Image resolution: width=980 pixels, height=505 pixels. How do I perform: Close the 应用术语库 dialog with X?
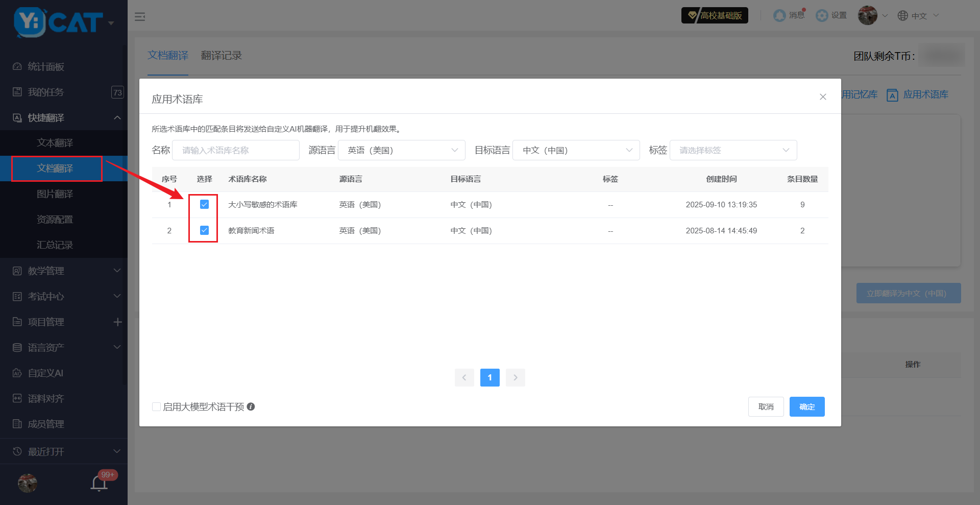tap(823, 97)
